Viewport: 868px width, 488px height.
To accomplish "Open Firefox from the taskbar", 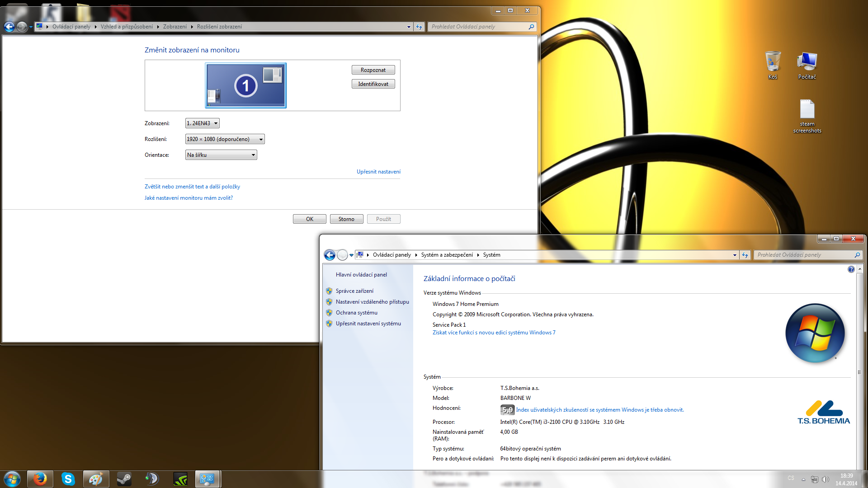I will pyautogui.click(x=40, y=479).
